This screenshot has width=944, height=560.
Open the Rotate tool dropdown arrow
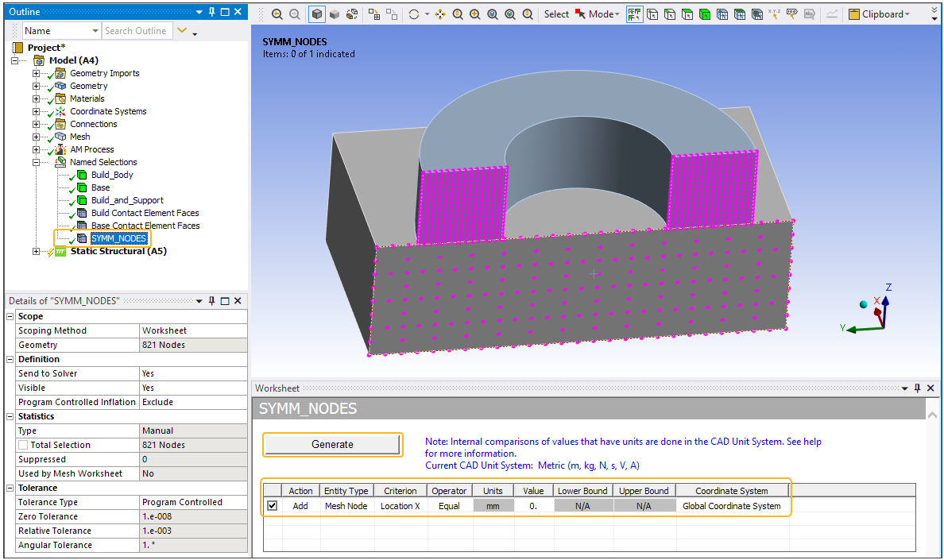(x=427, y=14)
